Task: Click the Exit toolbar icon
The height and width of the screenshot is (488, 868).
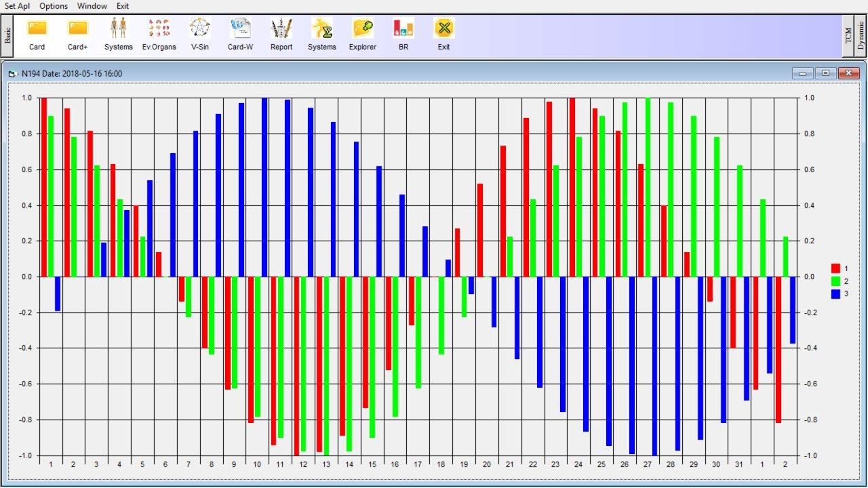Action: pyautogui.click(x=443, y=34)
